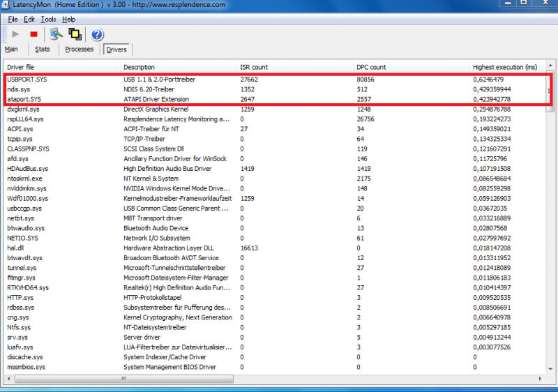This screenshot has height=392, width=558.
Task: Click the DPC count value 26756
Action: (365, 119)
